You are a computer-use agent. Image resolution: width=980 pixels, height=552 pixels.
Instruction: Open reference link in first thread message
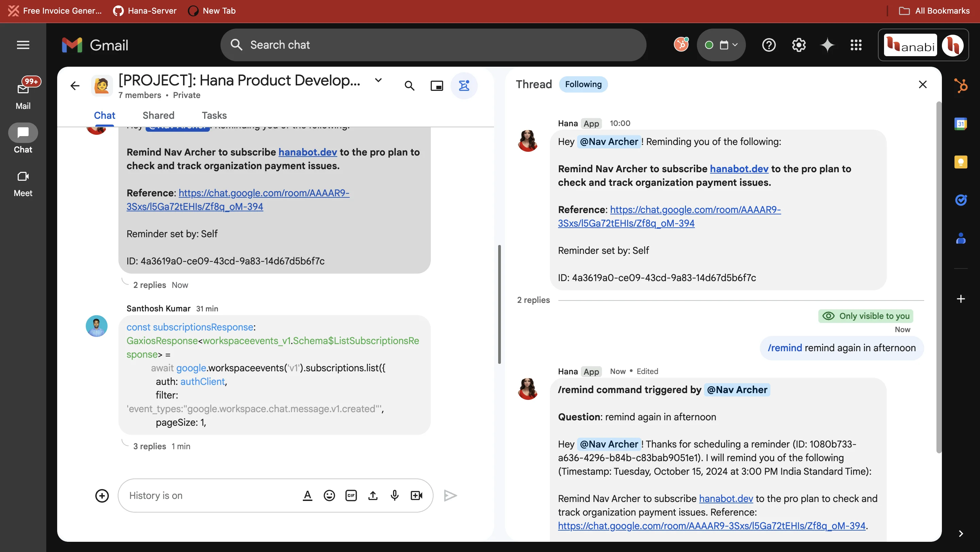tap(669, 216)
